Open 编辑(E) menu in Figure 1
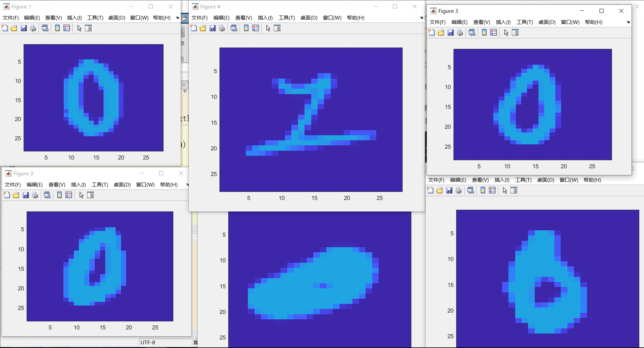 point(32,18)
